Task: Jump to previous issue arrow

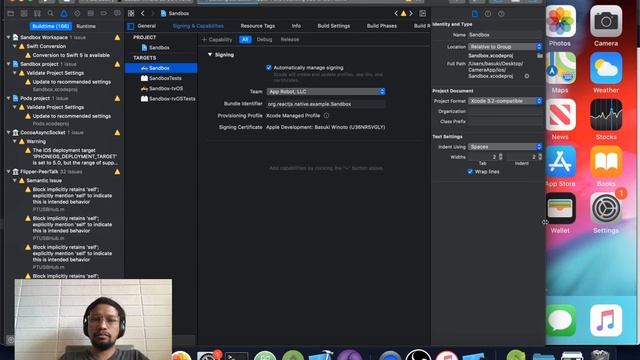Action: tap(396, 13)
